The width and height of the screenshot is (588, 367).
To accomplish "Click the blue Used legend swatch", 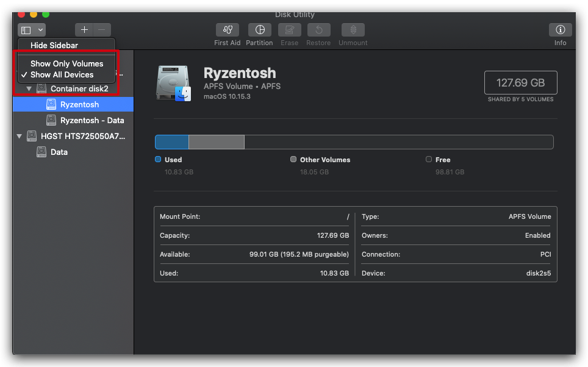I will coord(158,159).
